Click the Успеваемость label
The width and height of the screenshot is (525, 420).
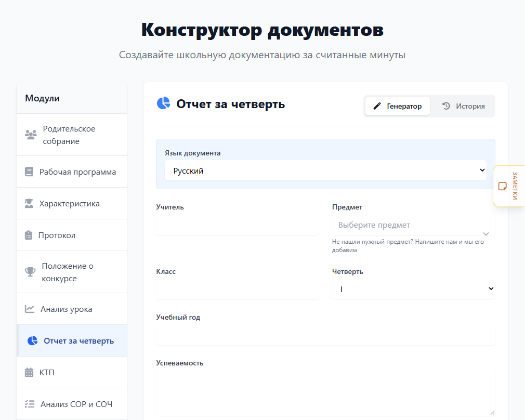click(x=179, y=363)
